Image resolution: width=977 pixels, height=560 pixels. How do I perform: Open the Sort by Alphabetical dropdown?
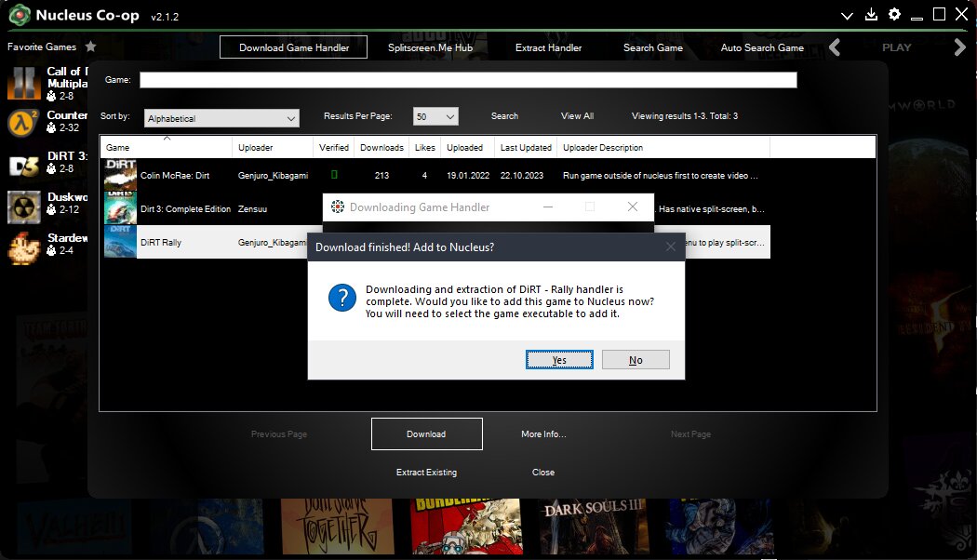click(x=221, y=118)
